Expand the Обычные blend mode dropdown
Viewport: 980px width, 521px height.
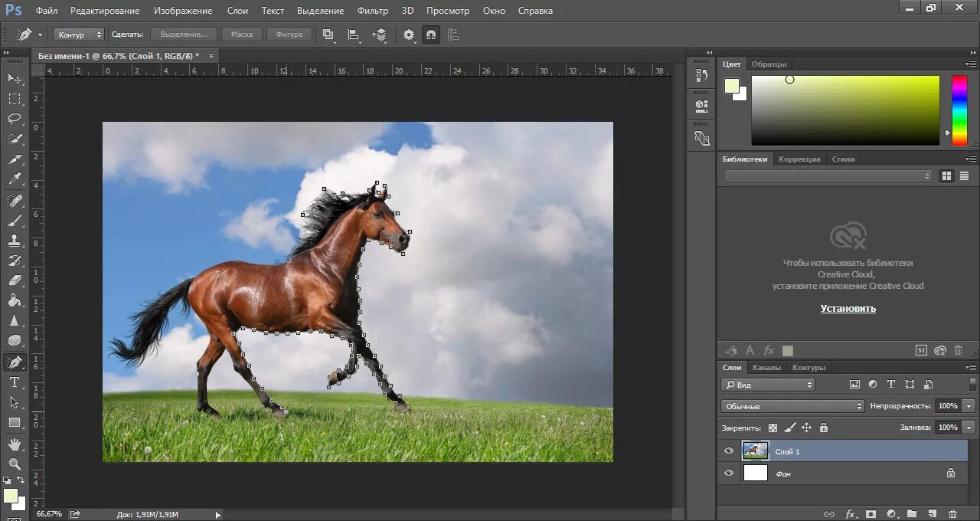pyautogui.click(x=792, y=406)
